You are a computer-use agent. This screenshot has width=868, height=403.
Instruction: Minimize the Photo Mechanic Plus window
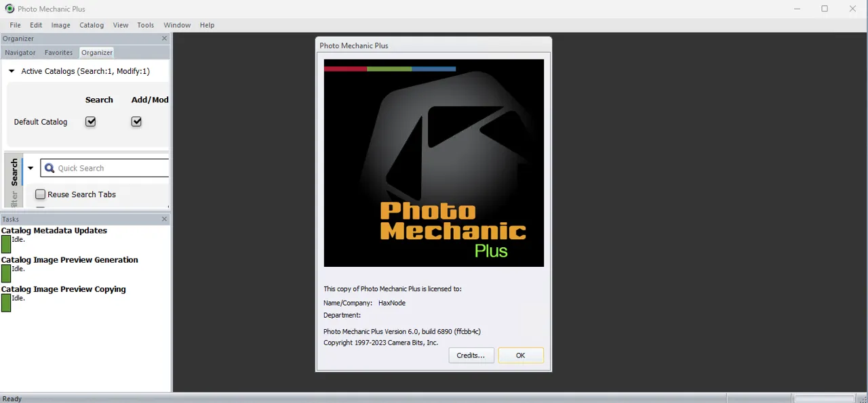pyautogui.click(x=796, y=9)
